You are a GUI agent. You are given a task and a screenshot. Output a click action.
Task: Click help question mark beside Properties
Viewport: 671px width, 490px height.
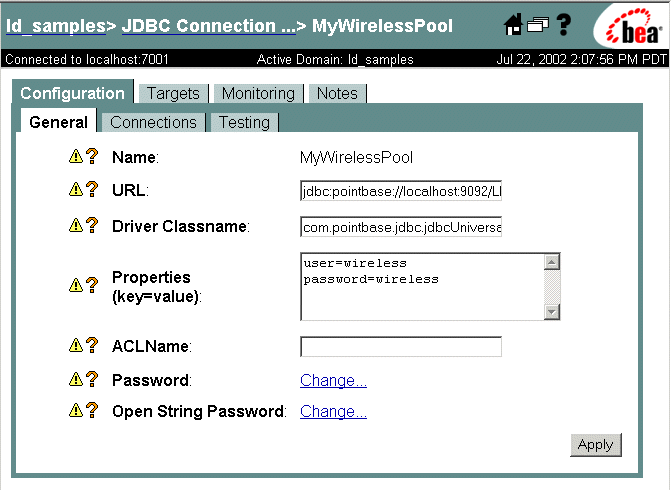click(x=92, y=285)
